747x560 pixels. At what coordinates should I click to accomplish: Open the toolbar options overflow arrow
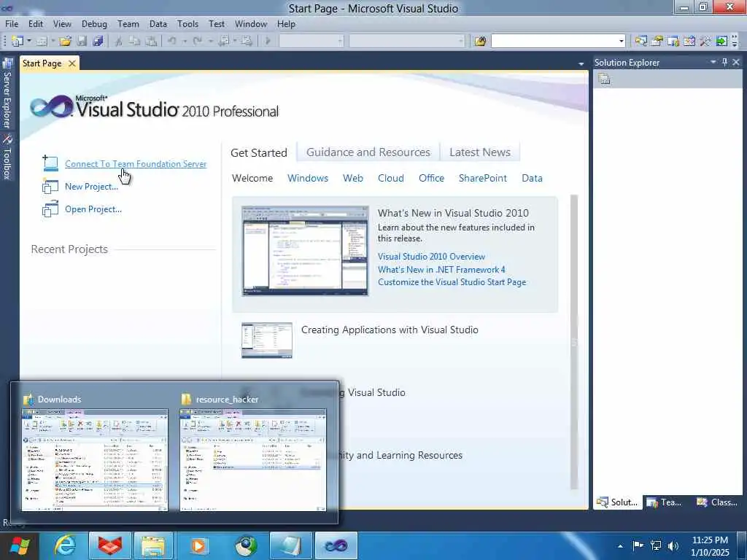click(x=735, y=42)
